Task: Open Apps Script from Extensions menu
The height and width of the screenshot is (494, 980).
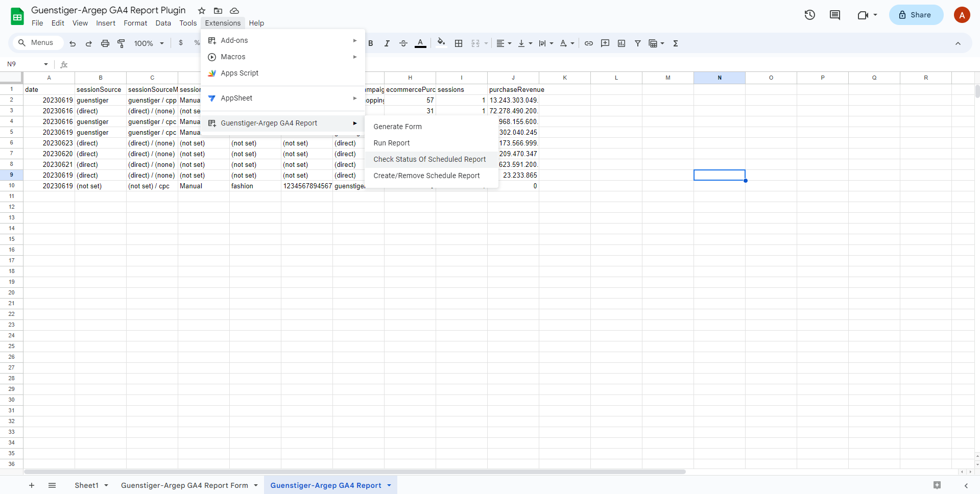Action: (283, 73)
